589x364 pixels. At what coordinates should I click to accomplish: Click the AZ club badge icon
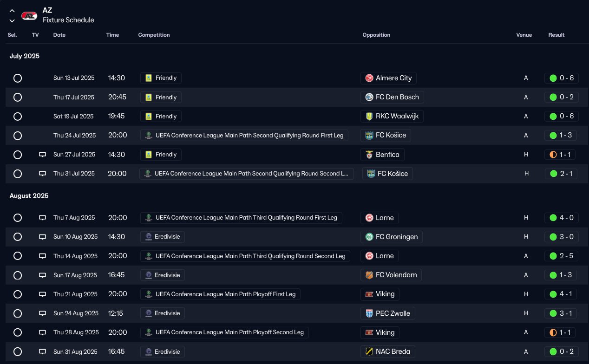click(29, 16)
